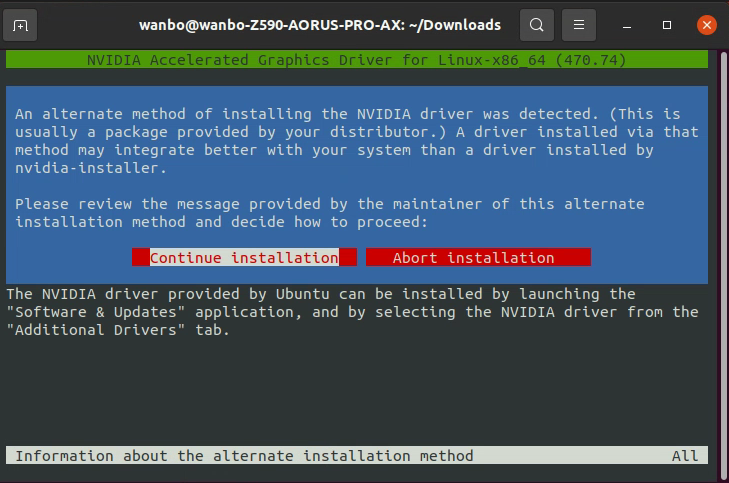The width and height of the screenshot is (729, 483).
Task: Click the 'nvidia-installer.' text
Action: [x=91, y=168]
